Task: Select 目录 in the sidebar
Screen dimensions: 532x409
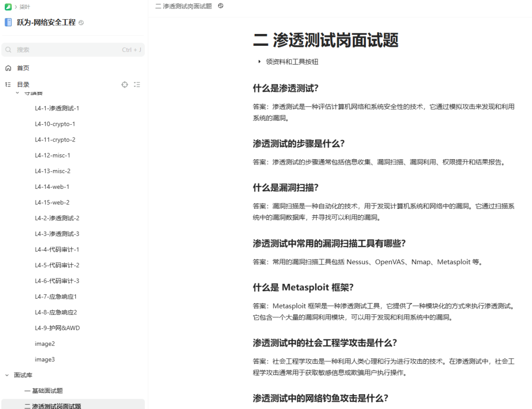Action: pyautogui.click(x=23, y=85)
